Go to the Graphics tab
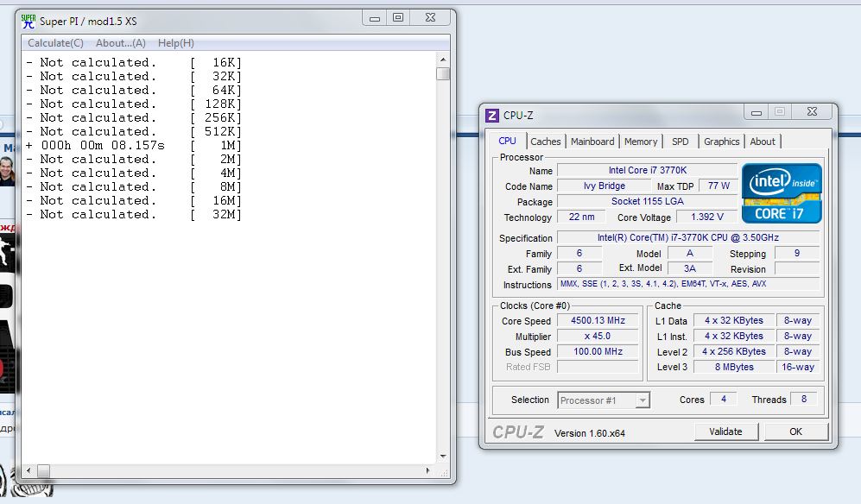 tap(721, 142)
